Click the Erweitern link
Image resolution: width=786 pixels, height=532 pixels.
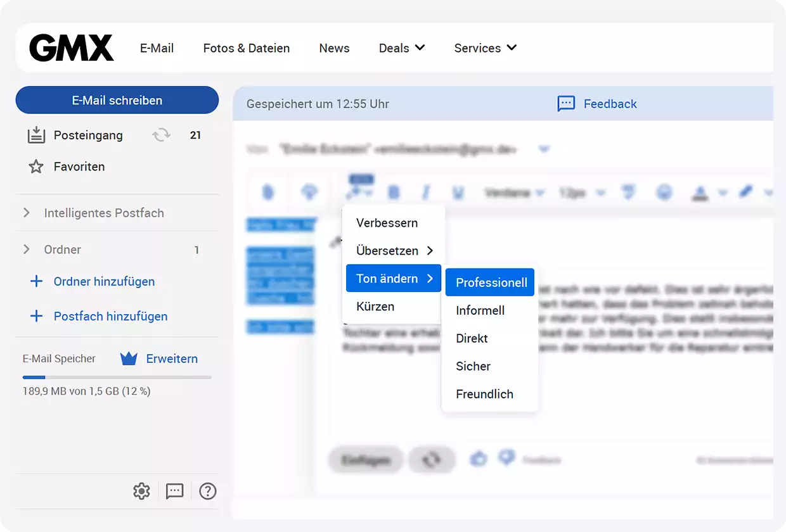pos(172,358)
